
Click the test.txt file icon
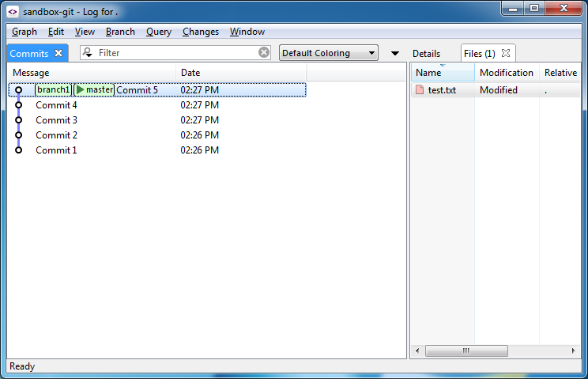[x=420, y=90]
